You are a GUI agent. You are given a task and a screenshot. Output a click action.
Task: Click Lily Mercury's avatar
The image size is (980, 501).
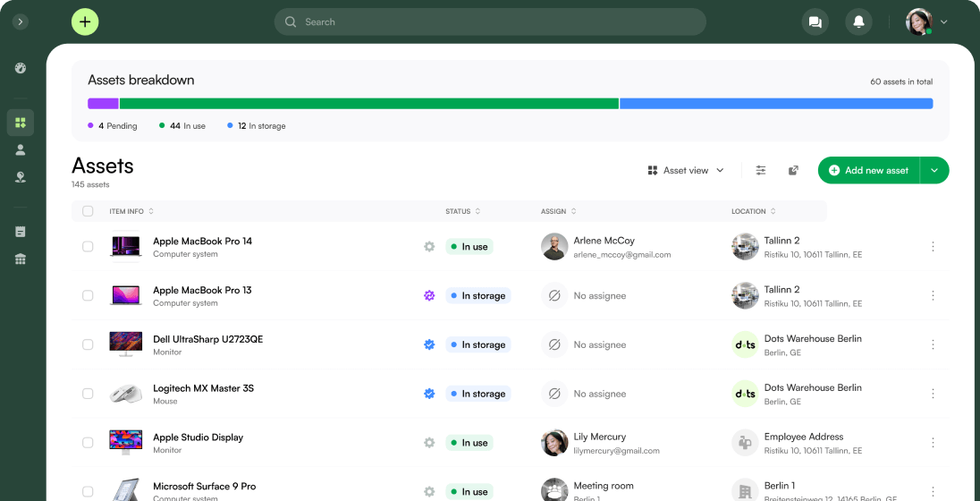point(554,442)
